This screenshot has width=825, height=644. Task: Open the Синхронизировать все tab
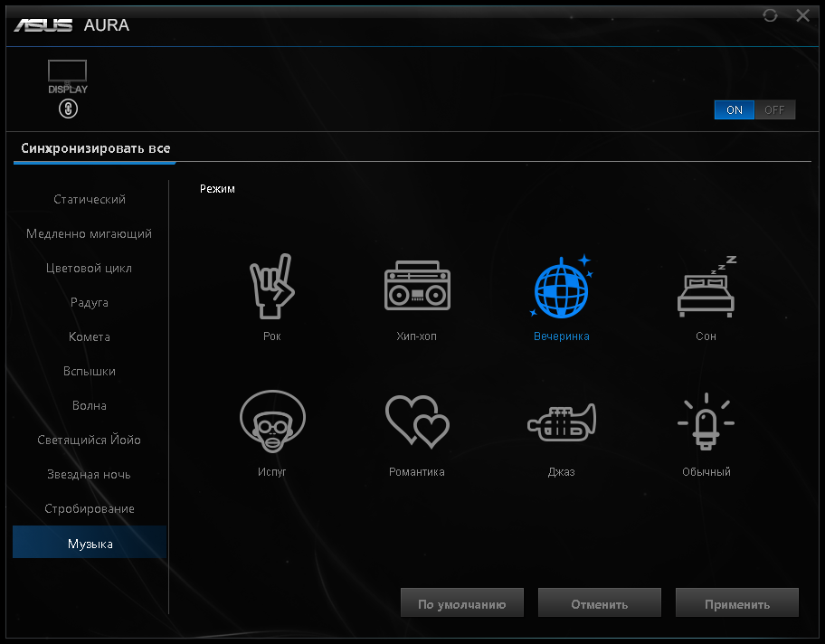tap(95, 148)
